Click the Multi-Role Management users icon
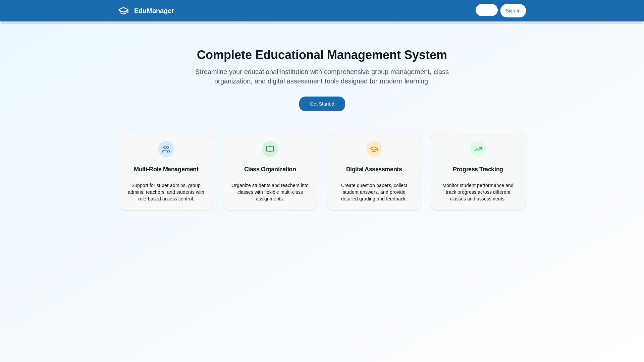The image size is (644, 362). pos(166,149)
